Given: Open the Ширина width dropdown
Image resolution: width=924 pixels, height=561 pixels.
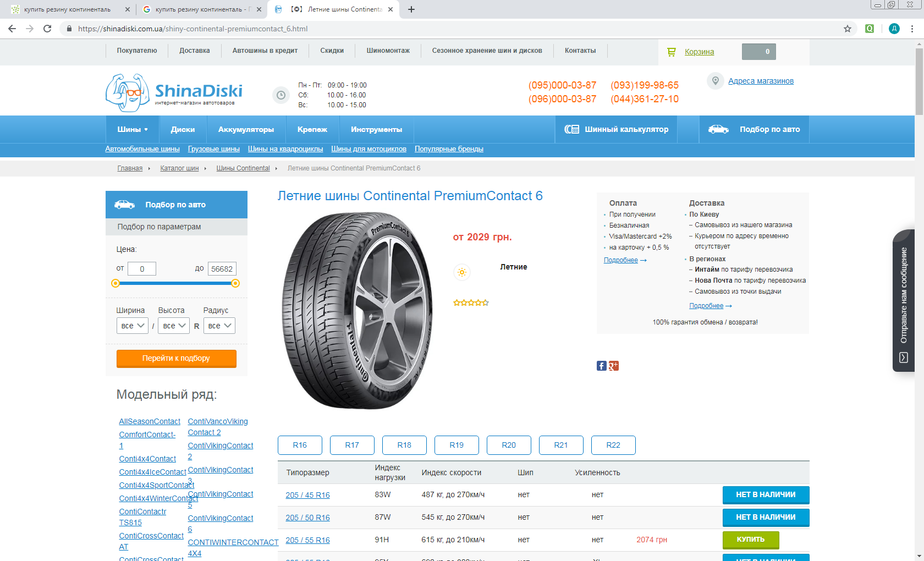Looking at the screenshot, I should 133,326.
